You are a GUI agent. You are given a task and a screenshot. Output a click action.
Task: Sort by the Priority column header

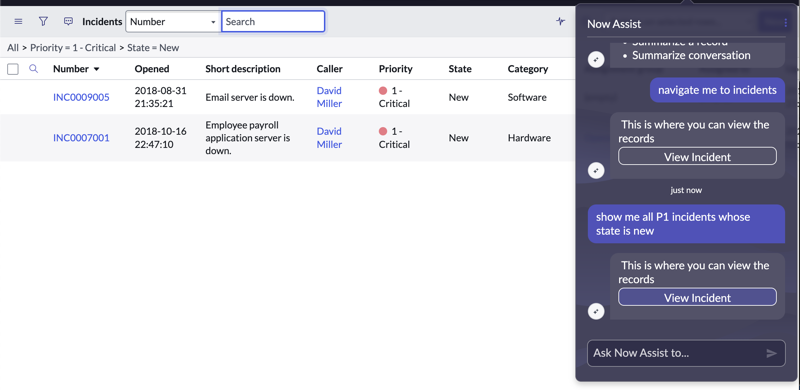point(395,69)
